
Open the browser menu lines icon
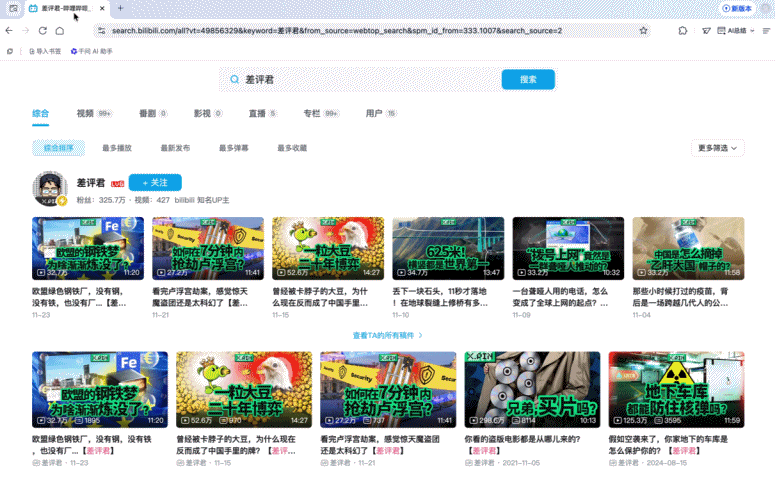click(x=766, y=31)
